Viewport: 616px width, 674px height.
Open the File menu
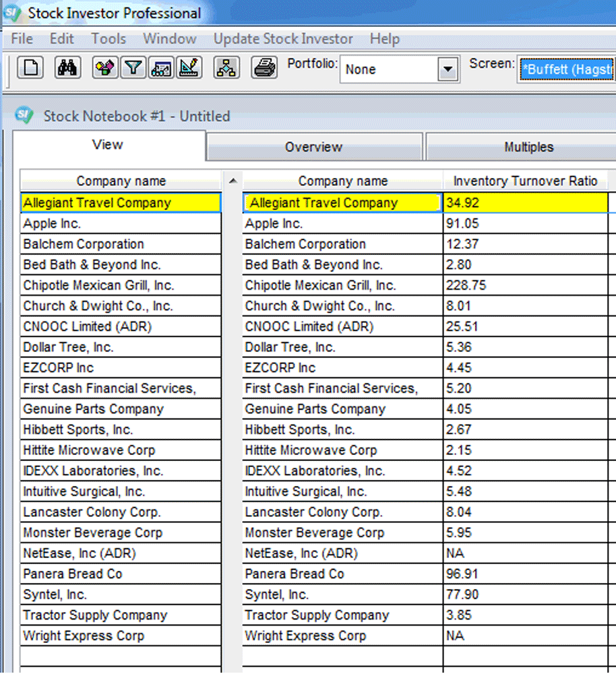point(22,38)
